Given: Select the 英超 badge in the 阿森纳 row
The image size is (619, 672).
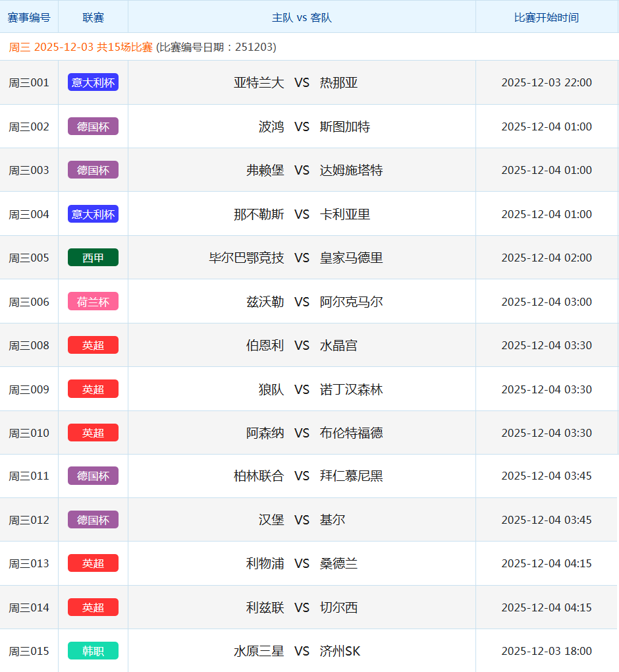Looking at the screenshot, I should pos(93,433).
